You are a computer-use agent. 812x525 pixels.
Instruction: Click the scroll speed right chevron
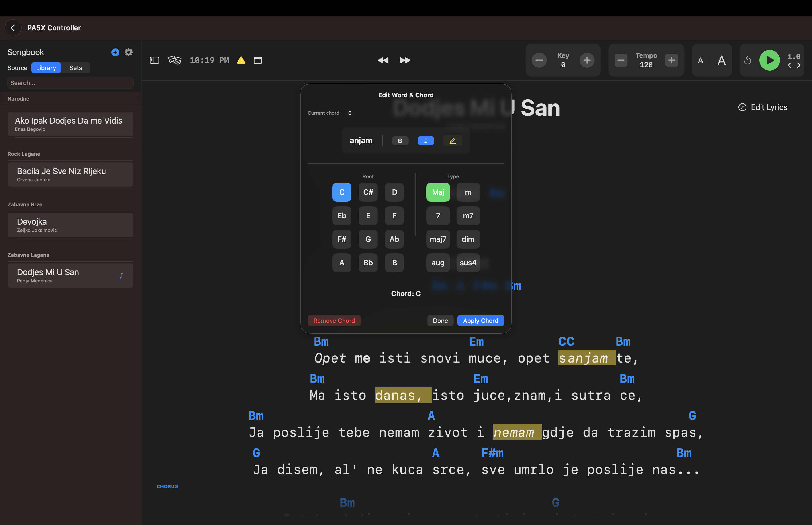tap(798, 66)
